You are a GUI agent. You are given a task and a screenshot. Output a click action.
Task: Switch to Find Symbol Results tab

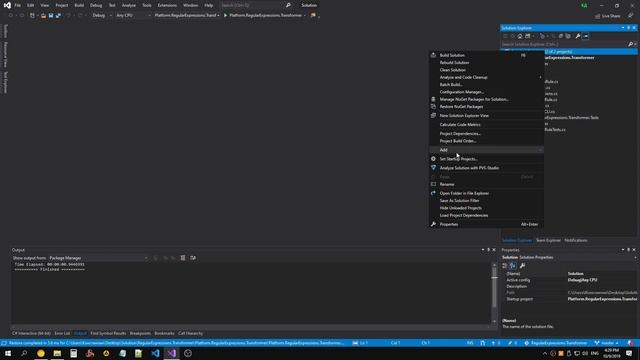(108, 333)
